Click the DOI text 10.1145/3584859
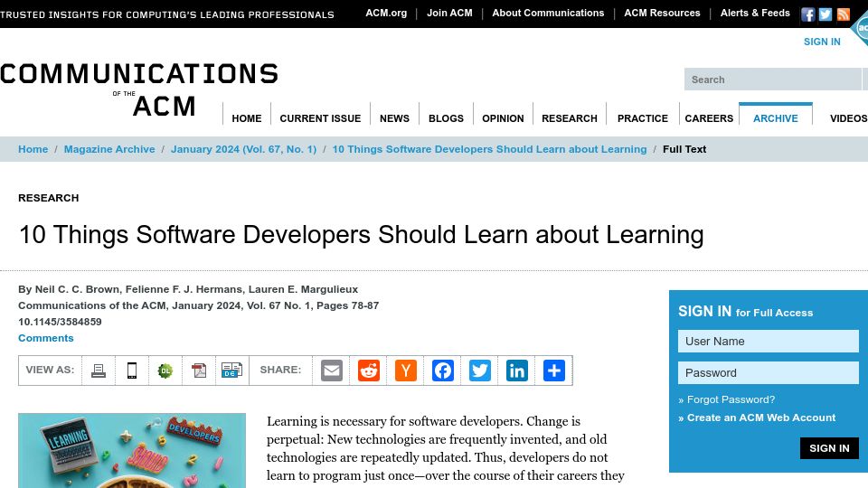868x488 pixels. point(60,322)
